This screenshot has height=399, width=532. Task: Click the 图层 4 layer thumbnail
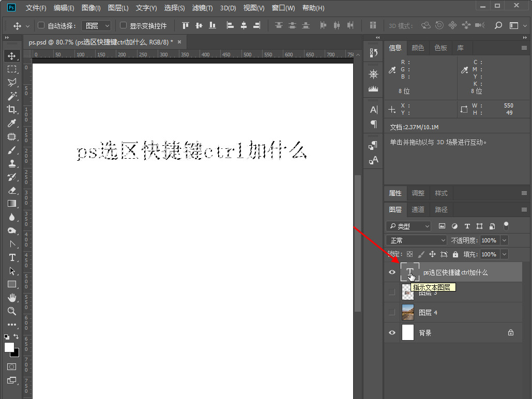(x=408, y=312)
